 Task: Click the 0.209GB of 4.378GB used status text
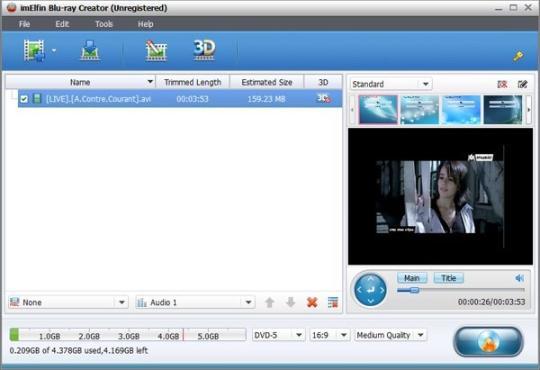coord(79,351)
